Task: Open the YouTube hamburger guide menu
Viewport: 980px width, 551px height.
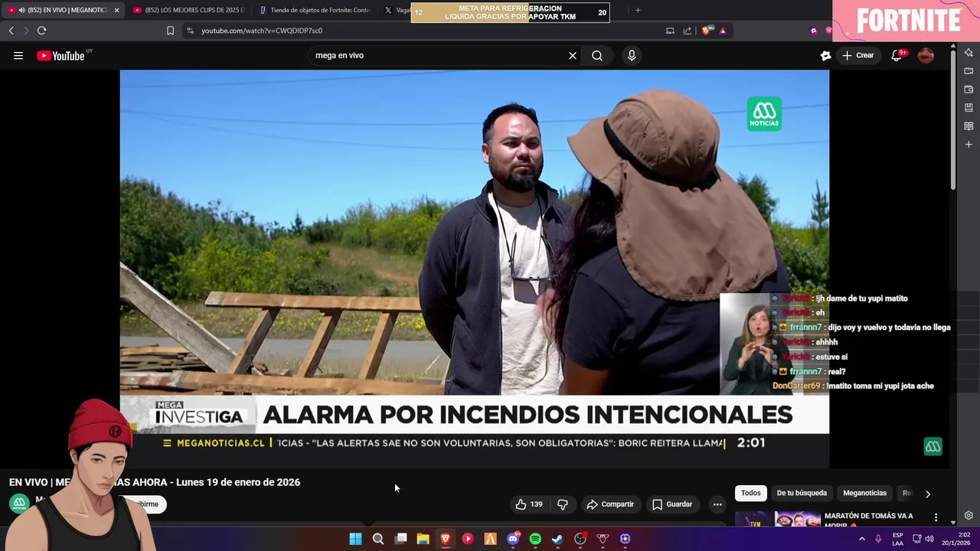Action: coord(18,55)
